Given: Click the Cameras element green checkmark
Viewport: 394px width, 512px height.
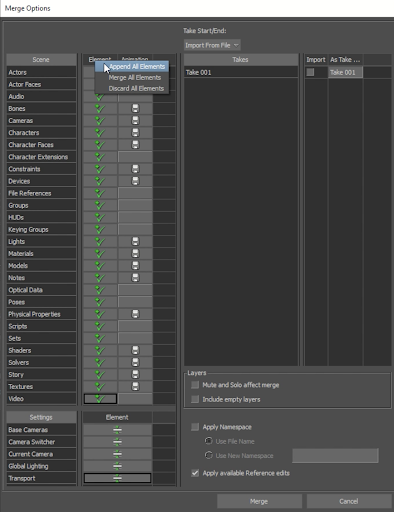Looking at the screenshot, I should 100,121.
